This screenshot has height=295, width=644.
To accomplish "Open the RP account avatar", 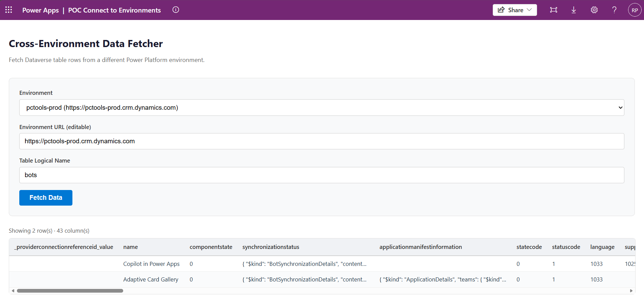I will [x=635, y=10].
